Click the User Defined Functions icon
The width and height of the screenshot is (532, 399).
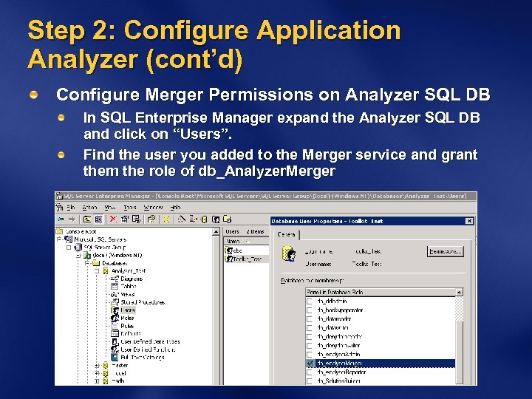(115, 349)
